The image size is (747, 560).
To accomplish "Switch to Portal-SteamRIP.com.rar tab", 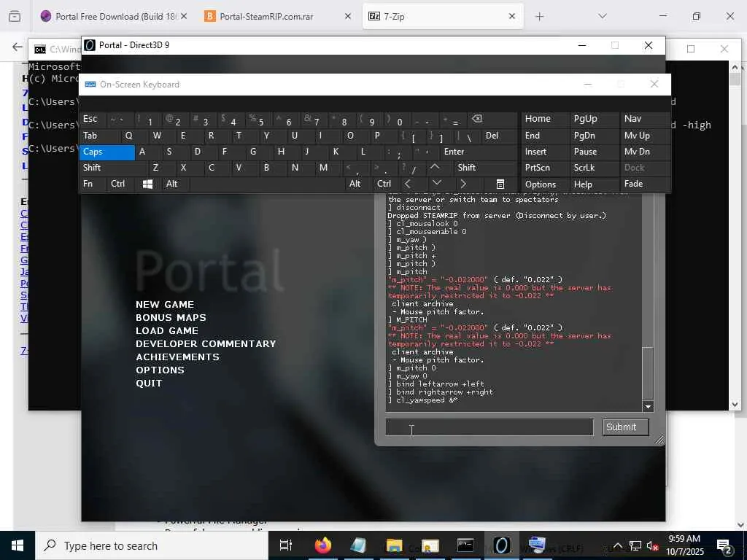I will click(278, 16).
